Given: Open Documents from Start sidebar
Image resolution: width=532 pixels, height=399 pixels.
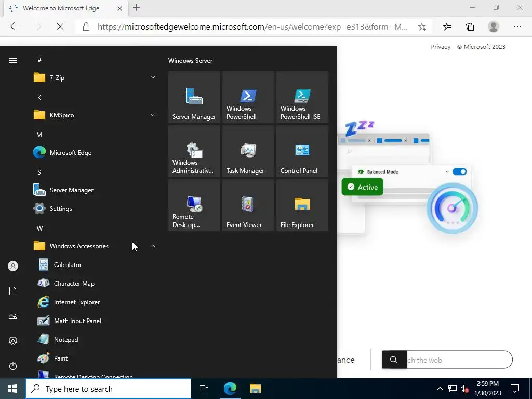Looking at the screenshot, I should 13,291.
